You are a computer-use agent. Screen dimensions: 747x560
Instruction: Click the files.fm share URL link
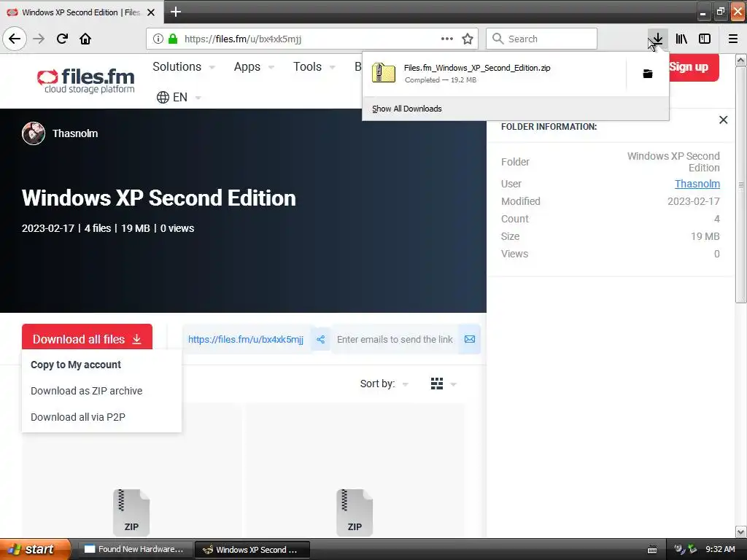245,339
